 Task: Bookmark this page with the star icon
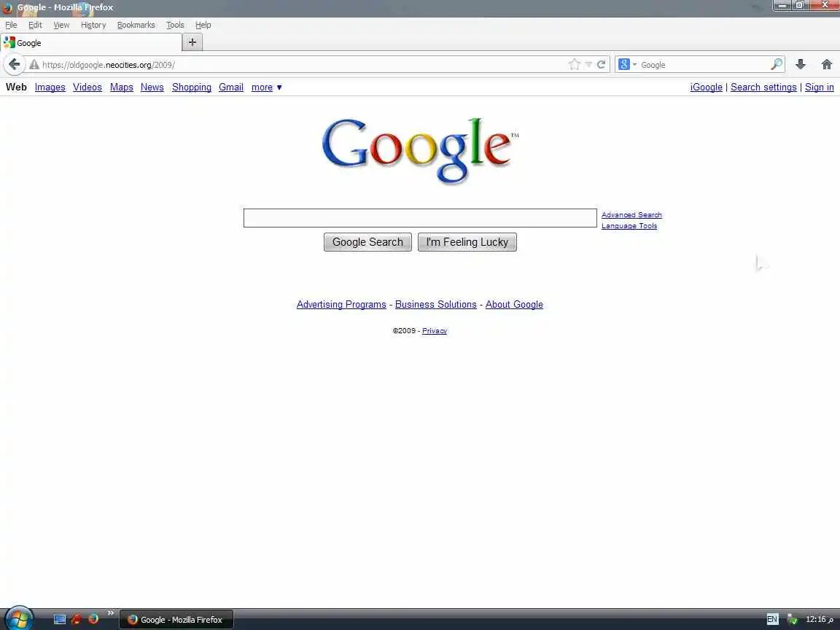point(575,65)
